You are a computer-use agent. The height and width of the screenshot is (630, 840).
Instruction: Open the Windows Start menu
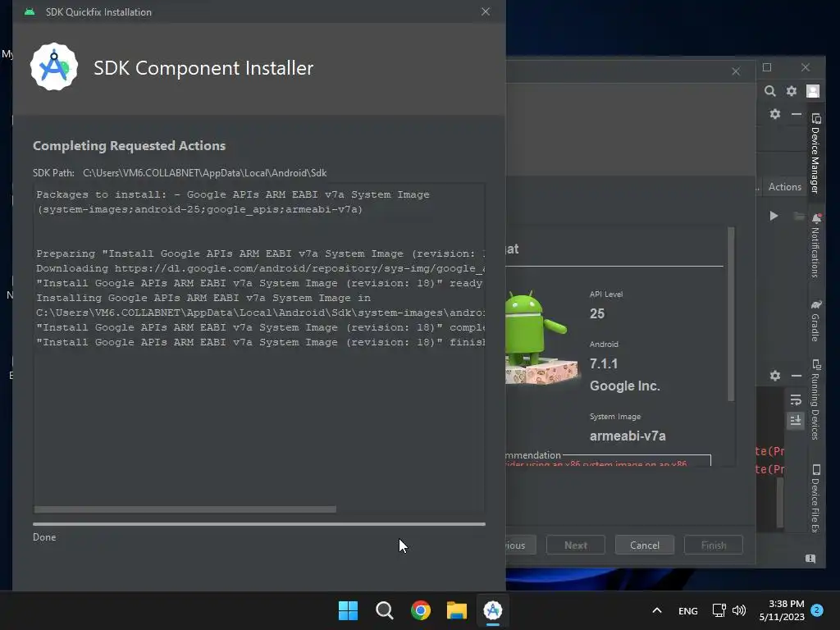[348, 610]
